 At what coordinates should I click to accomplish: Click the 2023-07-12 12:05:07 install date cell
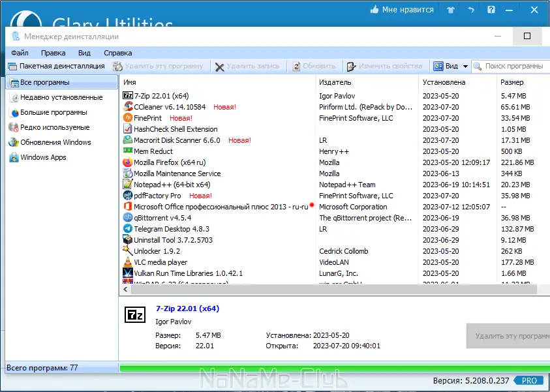(x=456, y=207)
